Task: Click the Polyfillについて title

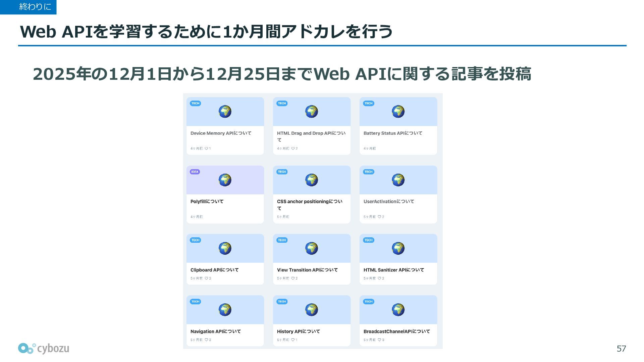Action: tap(207, 201)
